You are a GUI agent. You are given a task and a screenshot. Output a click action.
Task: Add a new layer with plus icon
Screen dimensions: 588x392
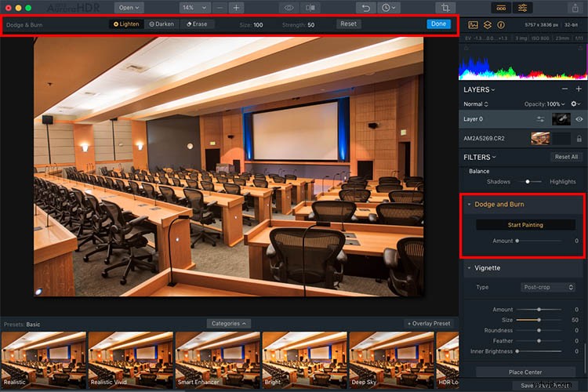pos(579,89)
